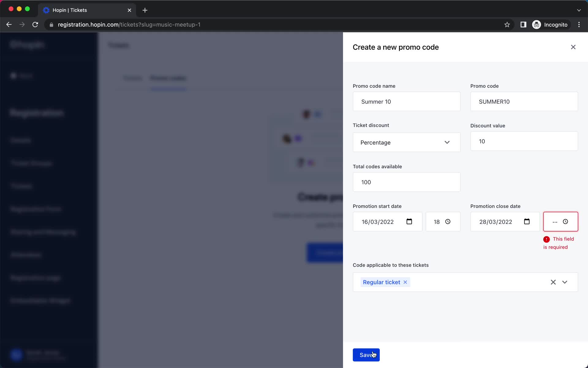Select the Hopin | Tickets browser tab
Screen dimensions: 588x368
pos(87,10)
